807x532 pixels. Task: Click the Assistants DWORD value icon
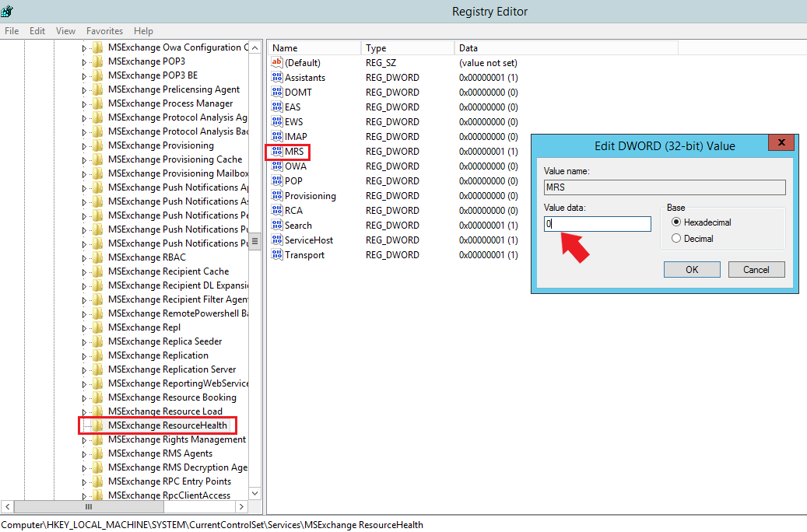click(277, 78)
